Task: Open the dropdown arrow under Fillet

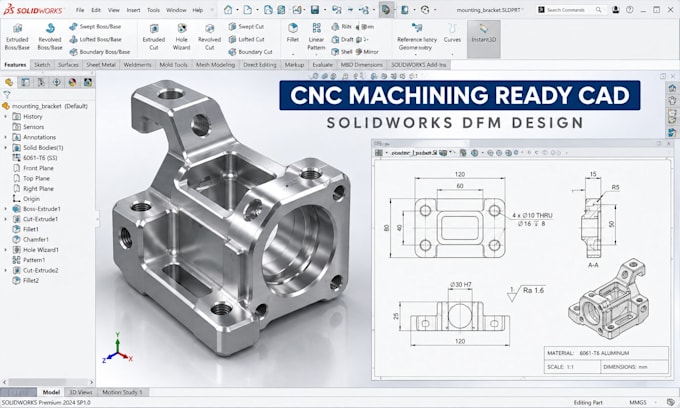Action: pos(293,54)
